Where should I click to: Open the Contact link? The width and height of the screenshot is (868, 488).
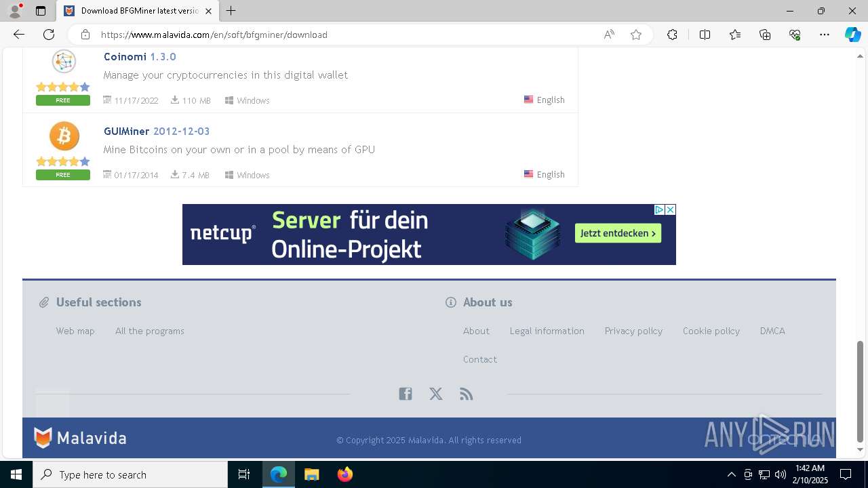(480, 359)
